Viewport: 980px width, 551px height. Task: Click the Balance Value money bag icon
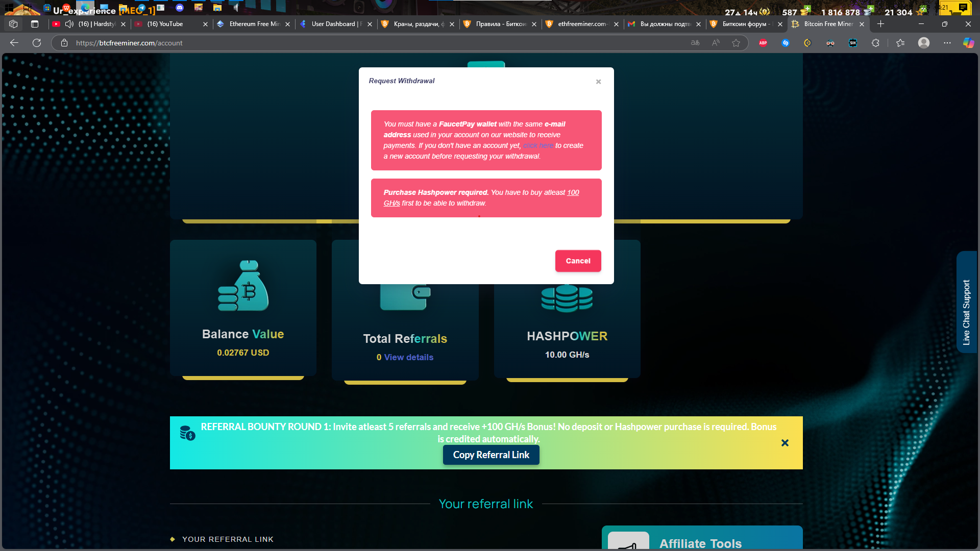[243, 285]
